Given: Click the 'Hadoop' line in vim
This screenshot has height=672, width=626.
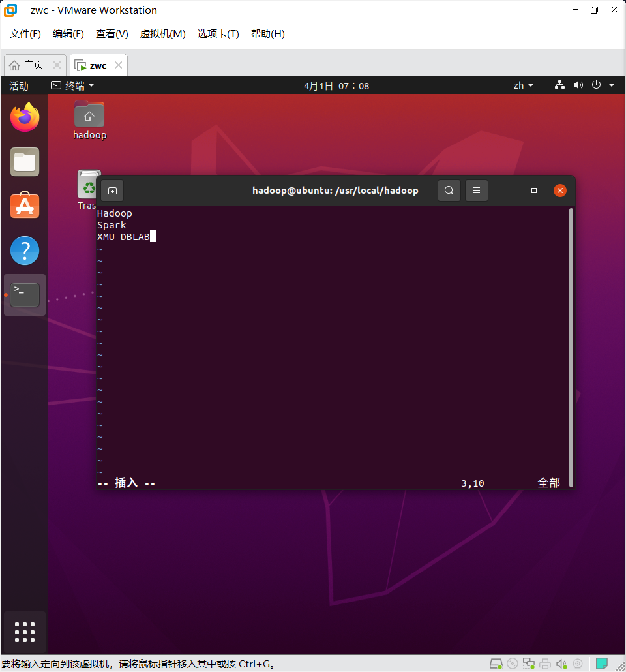Looking at the screenshot, I should point(114,213).
